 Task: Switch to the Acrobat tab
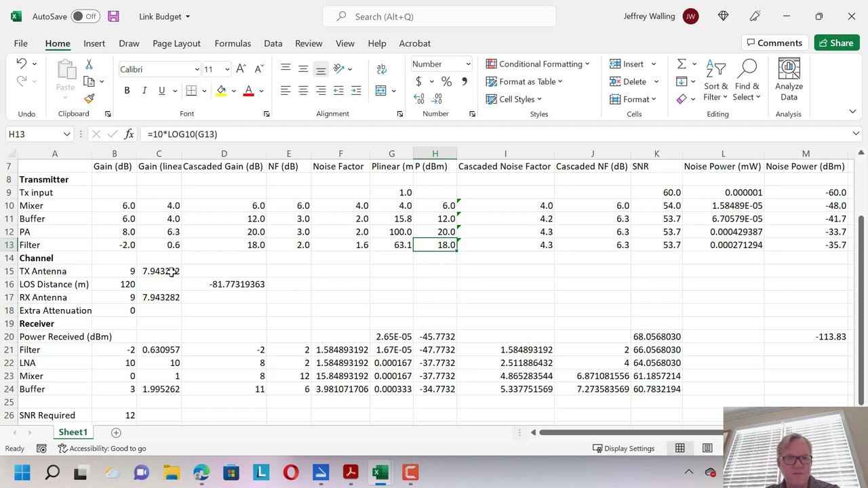[x=414, y=43]
